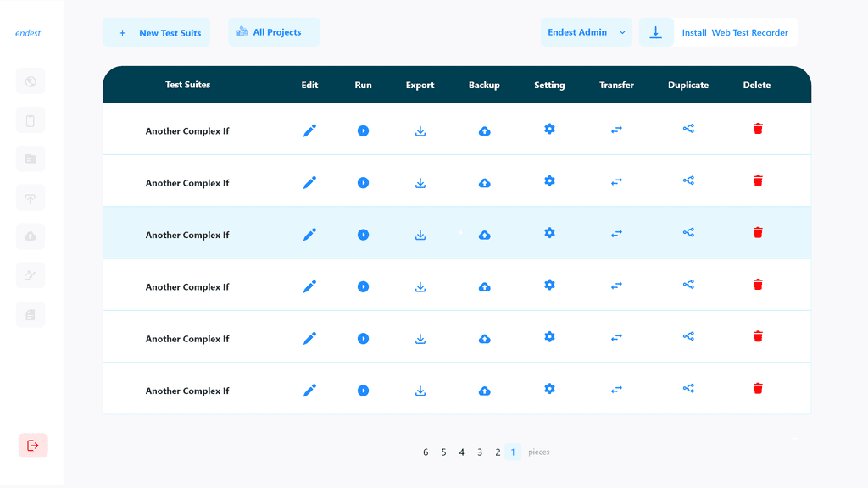Image resolution: width=868 pixels, height=488 pixels.
Task: Edit the highlighted row test suite
Action: 309,235
